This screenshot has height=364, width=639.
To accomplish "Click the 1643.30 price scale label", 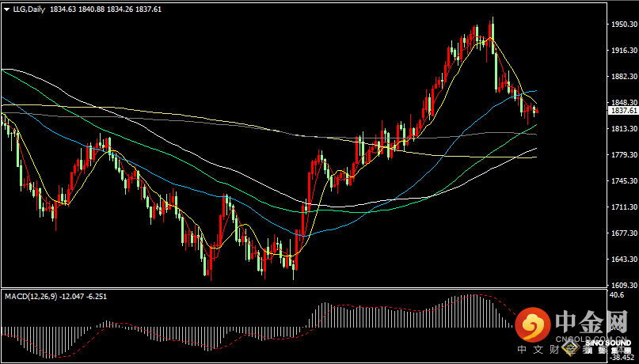I will click(x=623, y=260).
